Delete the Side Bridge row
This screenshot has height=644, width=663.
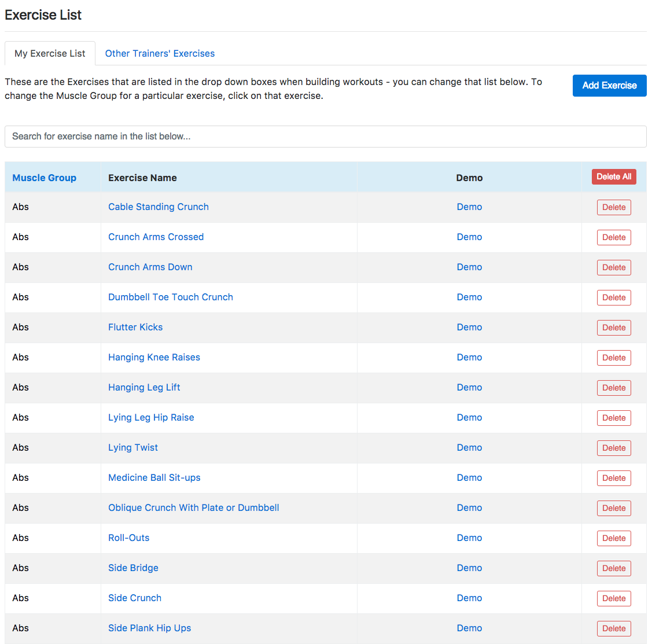tap(613, 568)
